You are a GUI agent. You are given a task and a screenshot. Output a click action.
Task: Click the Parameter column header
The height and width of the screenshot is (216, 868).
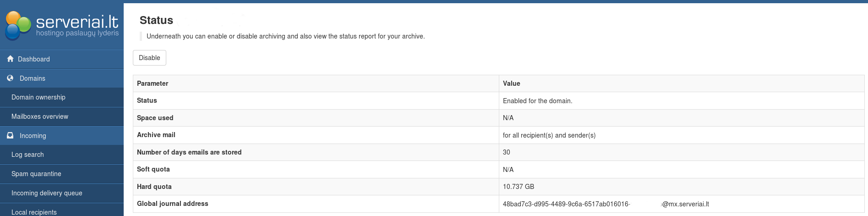[x=153, y=83]
